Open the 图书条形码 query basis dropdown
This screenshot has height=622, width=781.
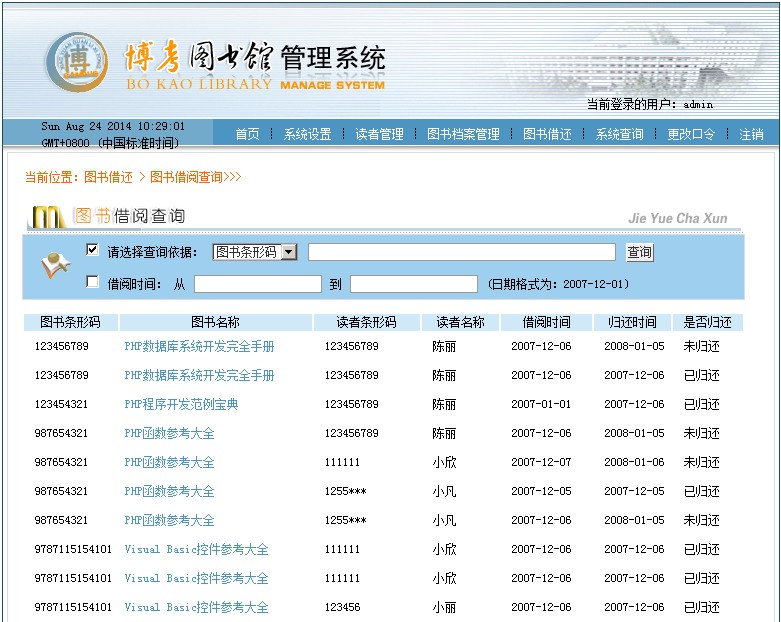[x=255, y=252]
